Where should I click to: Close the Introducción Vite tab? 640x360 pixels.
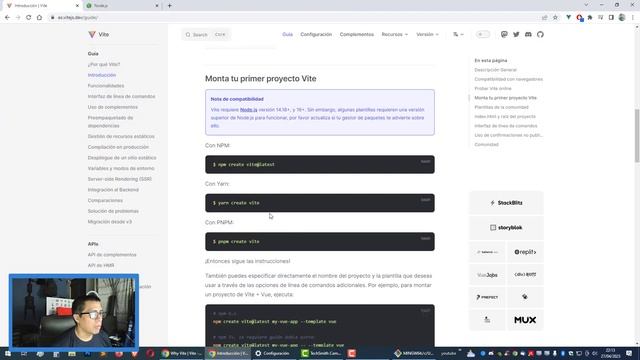77,6
